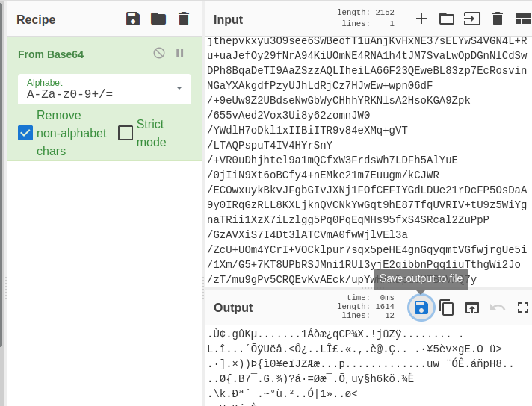
Task: Disable the From Base64 operation
Action: click(159, 53)
